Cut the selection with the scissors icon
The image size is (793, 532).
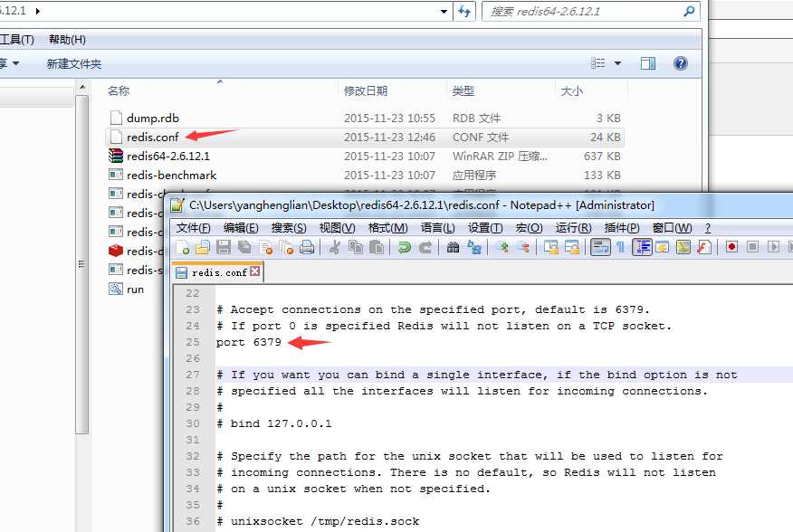[x=334, y=247]
